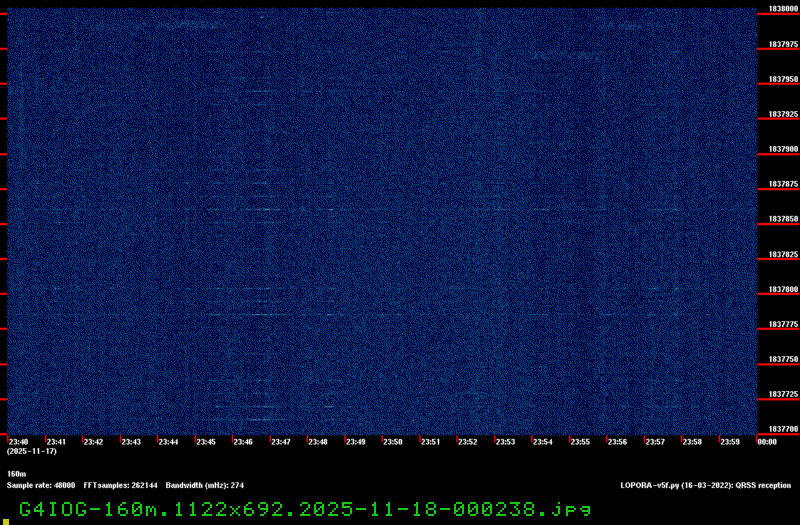800x525 pixels.
Task: Select the 1837850 frequency scale mark
Action: 782,219
